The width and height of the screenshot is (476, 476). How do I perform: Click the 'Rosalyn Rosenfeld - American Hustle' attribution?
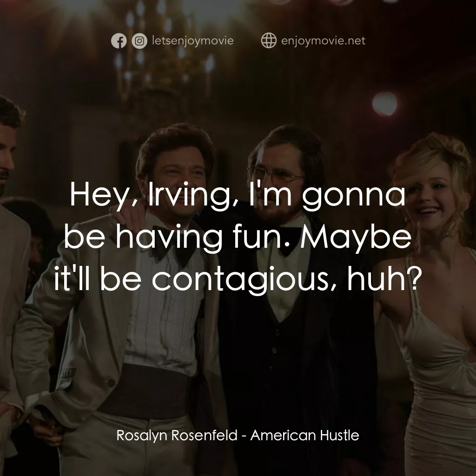238,435
